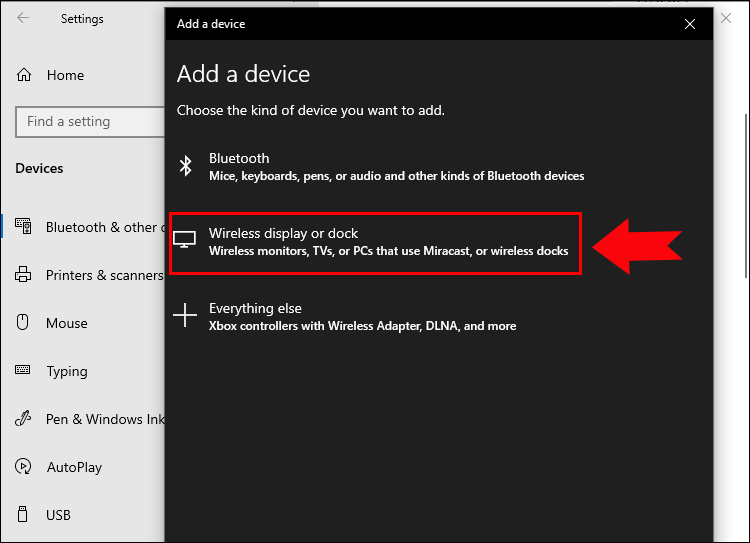Close the Add a device dialog
The height and width of the screenshot is (543, 750).
690,24
